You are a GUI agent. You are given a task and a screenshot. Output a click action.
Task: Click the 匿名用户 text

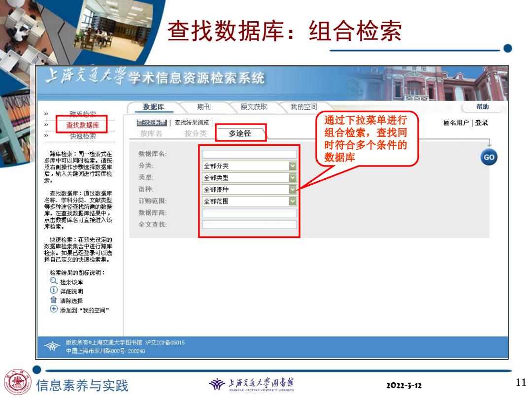coord(456,123)
